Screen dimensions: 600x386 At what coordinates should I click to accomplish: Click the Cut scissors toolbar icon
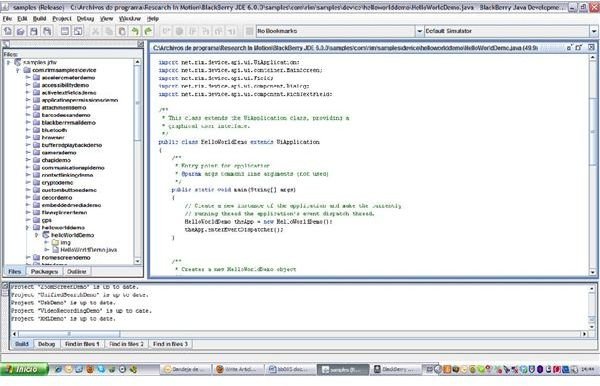point(96,31)
